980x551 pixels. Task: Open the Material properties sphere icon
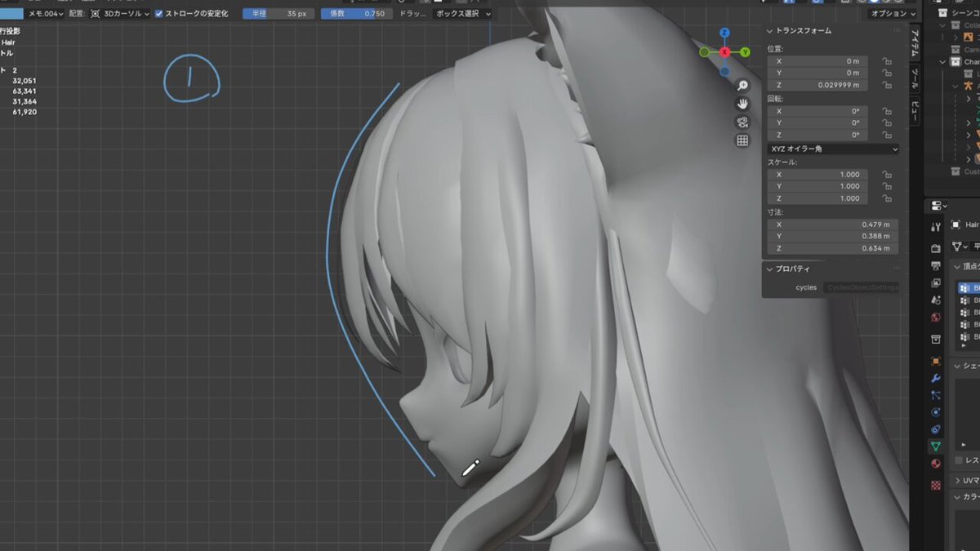(x=936, y=464)
